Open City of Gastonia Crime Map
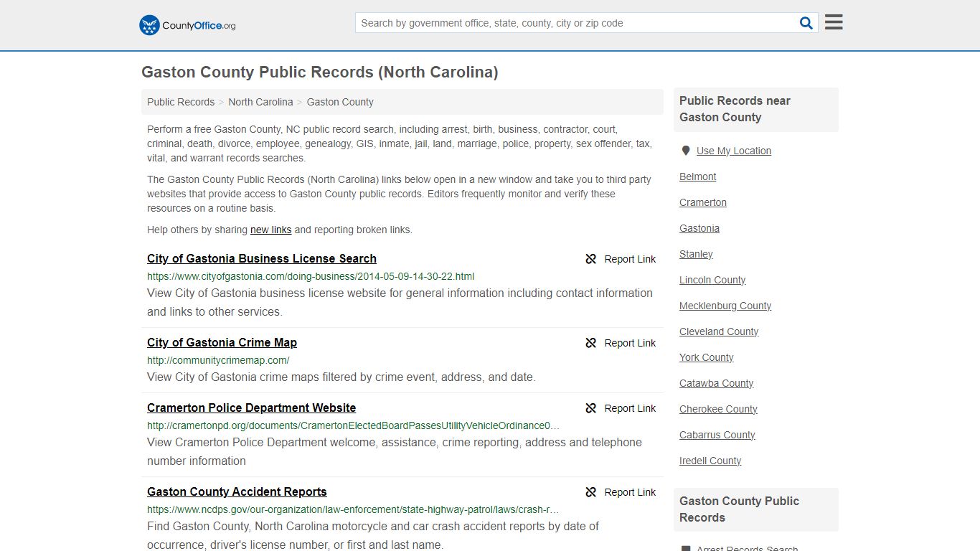This screenshot has height=551, width=980. [222, 342]
